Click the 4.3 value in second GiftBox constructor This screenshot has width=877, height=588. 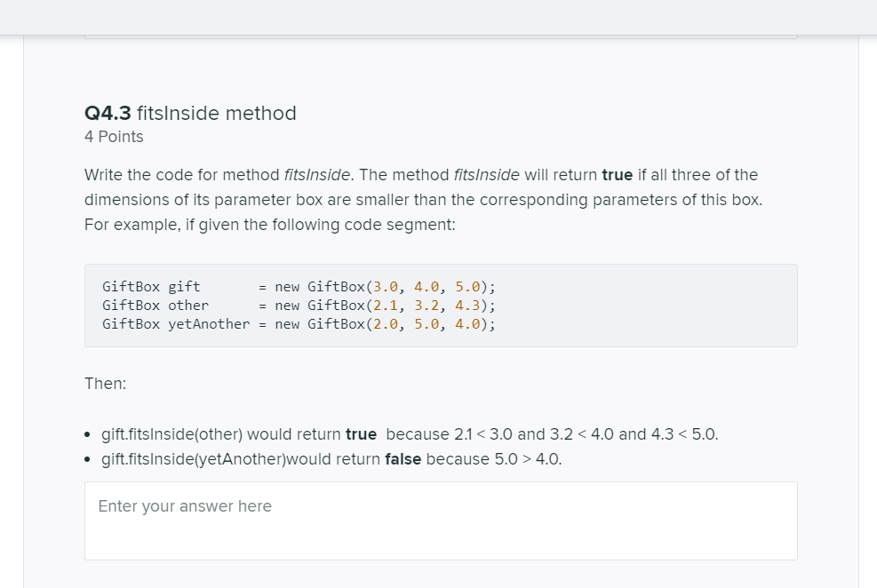coord(467,306)
